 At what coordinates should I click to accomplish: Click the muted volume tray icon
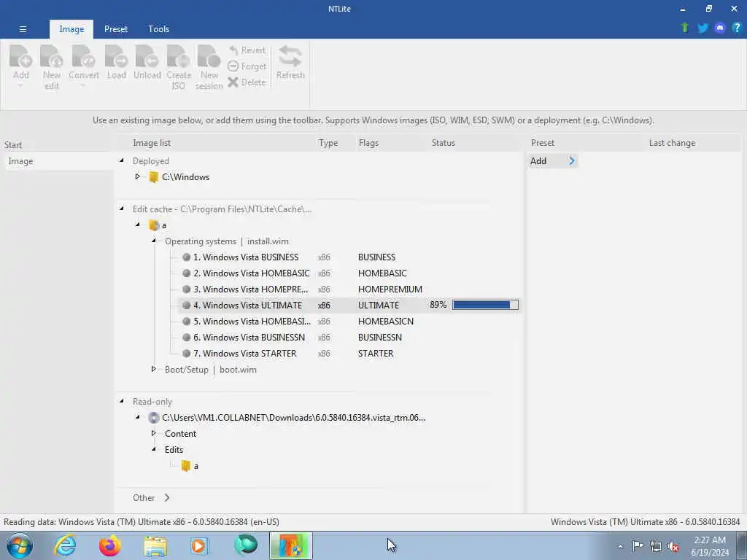(x=673, y=546)
